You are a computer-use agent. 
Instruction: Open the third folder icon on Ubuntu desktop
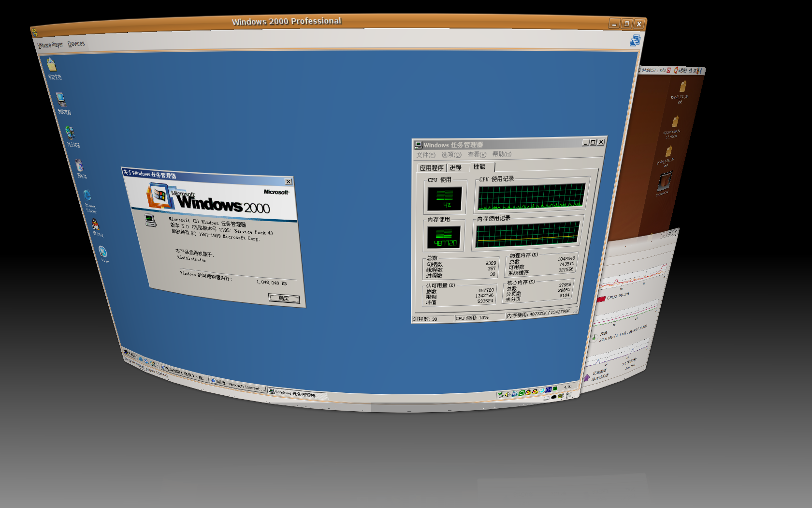click(x=668, y=151)
